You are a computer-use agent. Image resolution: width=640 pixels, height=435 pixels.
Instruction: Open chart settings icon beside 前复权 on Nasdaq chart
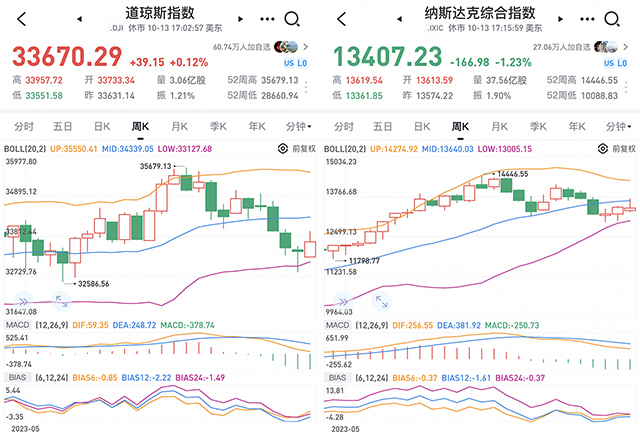[603, 149]
